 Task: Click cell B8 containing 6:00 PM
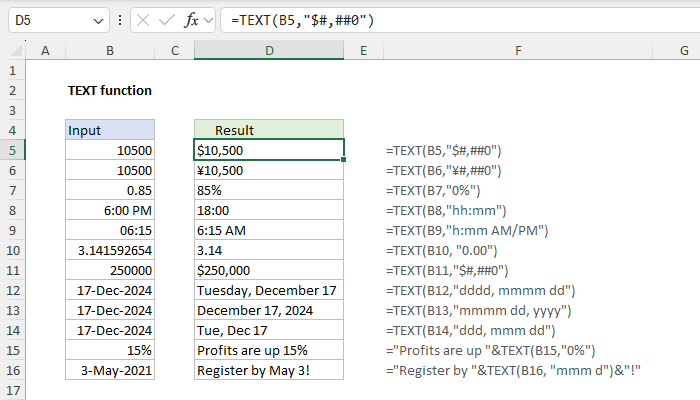[x=110, y=210]
